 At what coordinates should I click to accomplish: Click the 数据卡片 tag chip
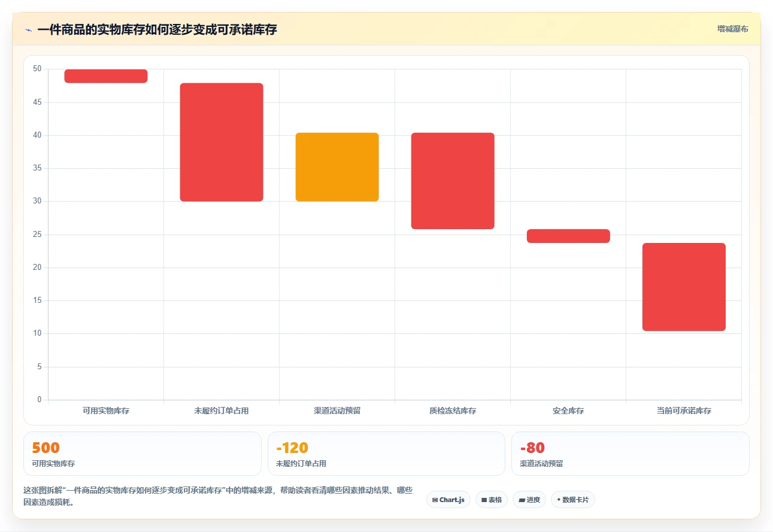[573, 500]
